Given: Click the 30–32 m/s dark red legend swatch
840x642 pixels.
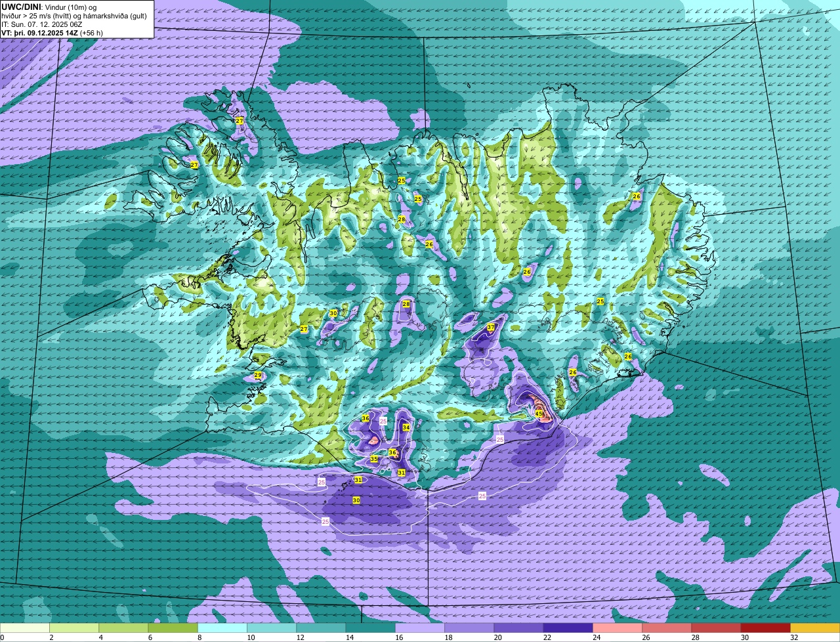Looking at the screenshot, I should (x=765, y=628).
